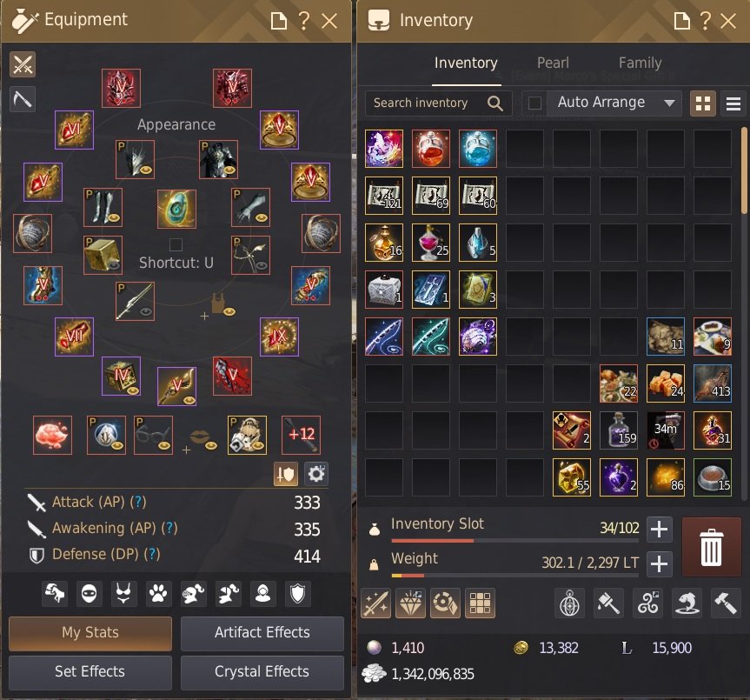Click the trash can delete icon
The height and width of the screenshot is (700, 750).
pyautogui.click(x=711, y=547)
